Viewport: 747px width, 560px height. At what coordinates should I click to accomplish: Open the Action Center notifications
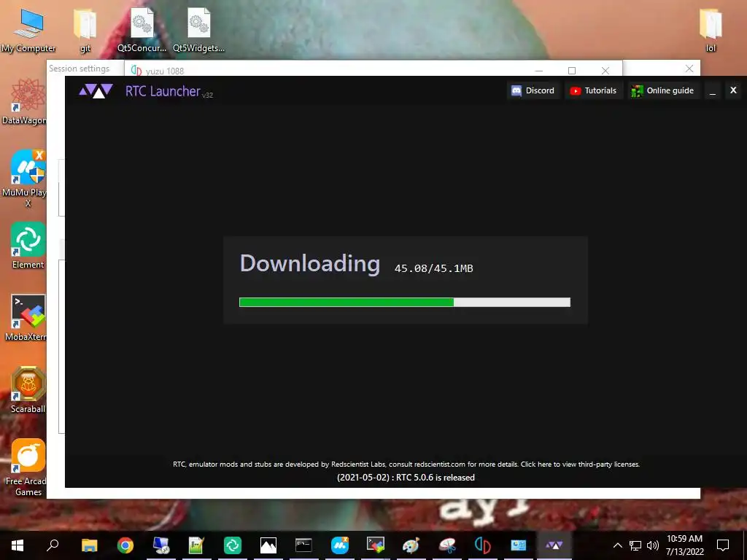click(x=723, y=545)
